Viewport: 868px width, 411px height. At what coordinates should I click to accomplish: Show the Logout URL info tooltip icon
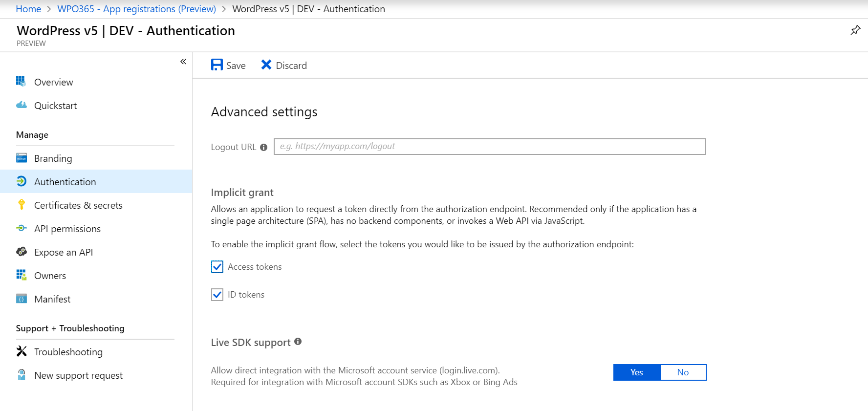pyautogui.click(x=263, y=147)
